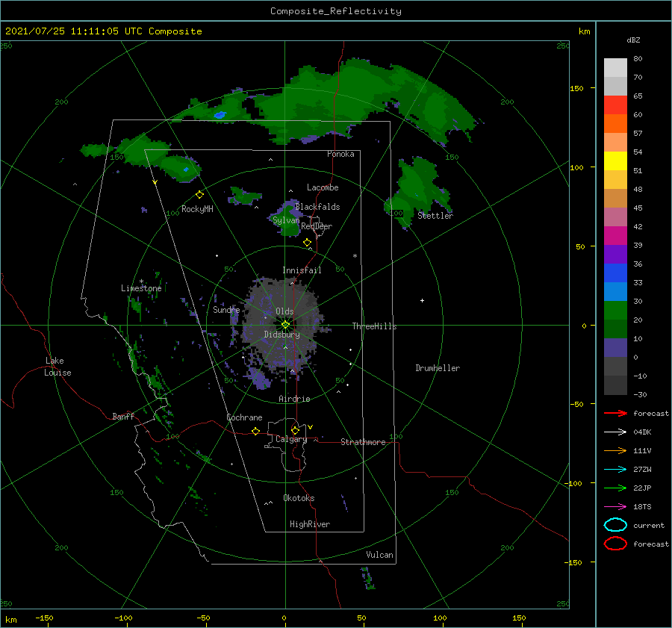672x628 pixels.
Task: Click the Strathmore label
Action: coord(363,442)
